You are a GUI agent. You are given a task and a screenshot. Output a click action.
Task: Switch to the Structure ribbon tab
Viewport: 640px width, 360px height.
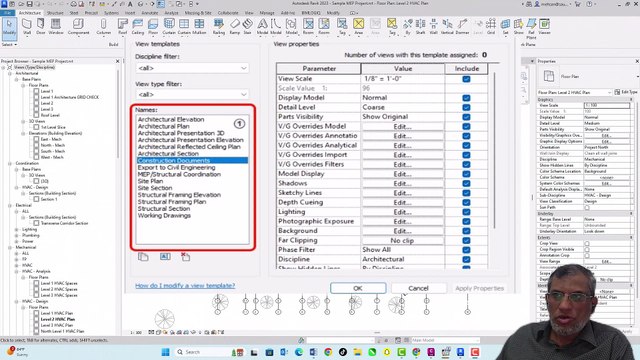(x=55, y=13)
